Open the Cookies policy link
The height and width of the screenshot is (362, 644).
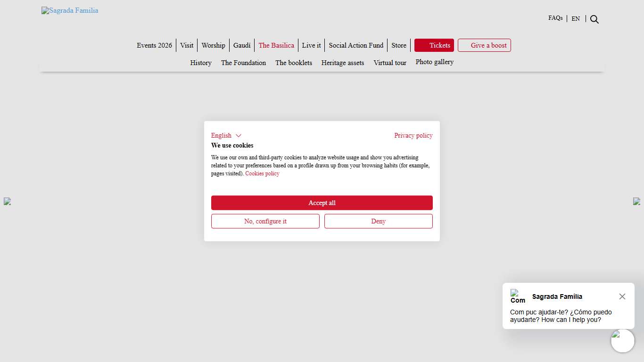click(262, 173)
